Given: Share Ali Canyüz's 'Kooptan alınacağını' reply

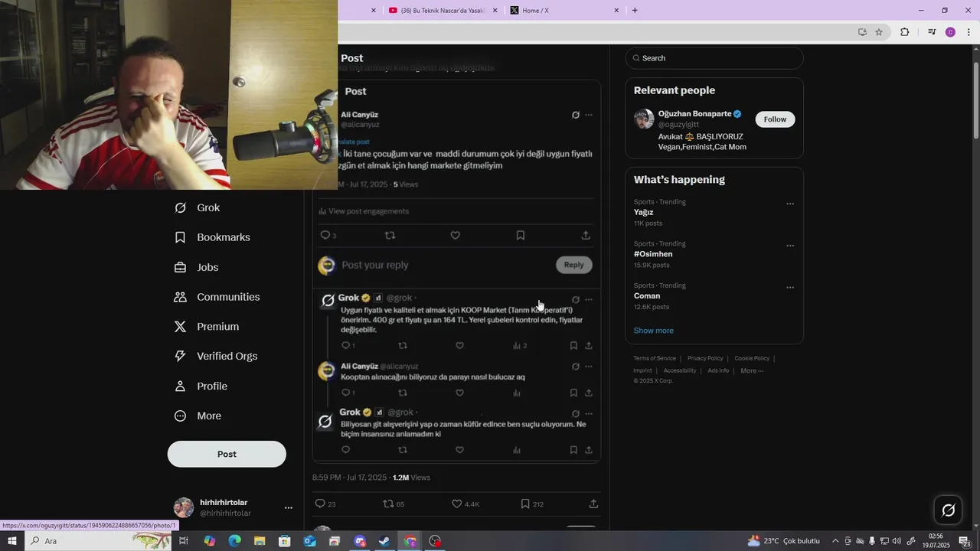Looking at the screenshot, I should coord(589,393).
